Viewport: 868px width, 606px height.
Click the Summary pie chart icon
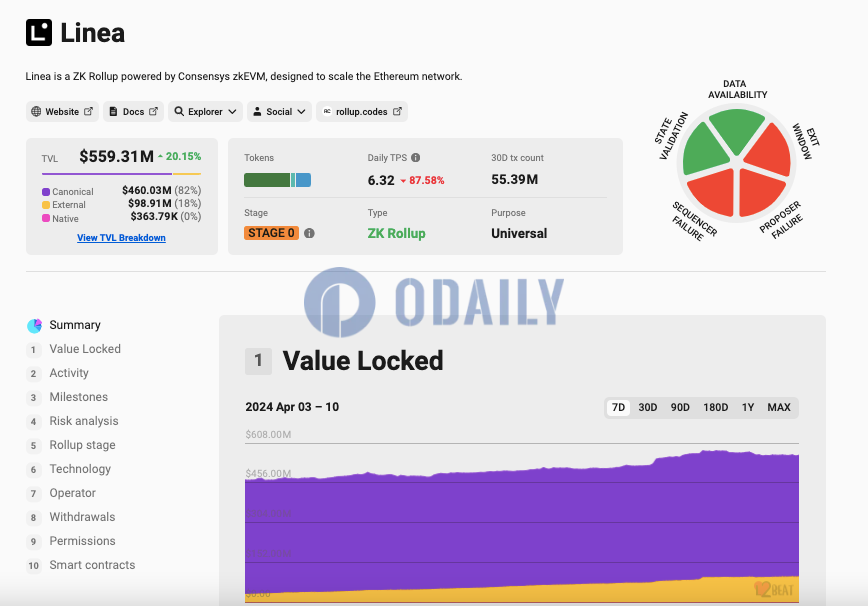[x=34, y=325]
